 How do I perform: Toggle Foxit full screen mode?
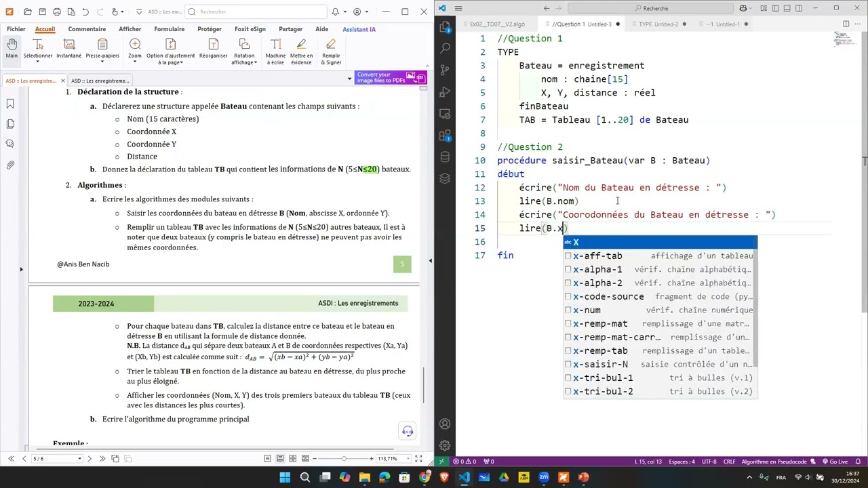(x=417, y=459)
